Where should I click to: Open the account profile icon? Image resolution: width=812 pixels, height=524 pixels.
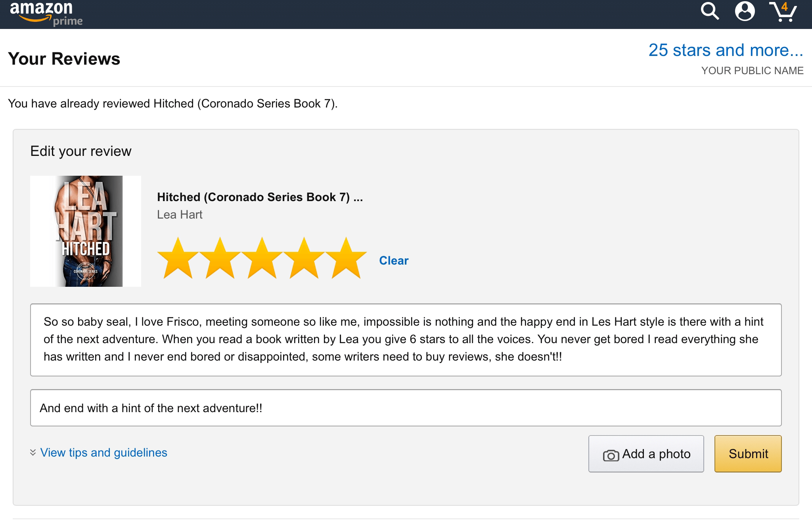pos(745,11)
